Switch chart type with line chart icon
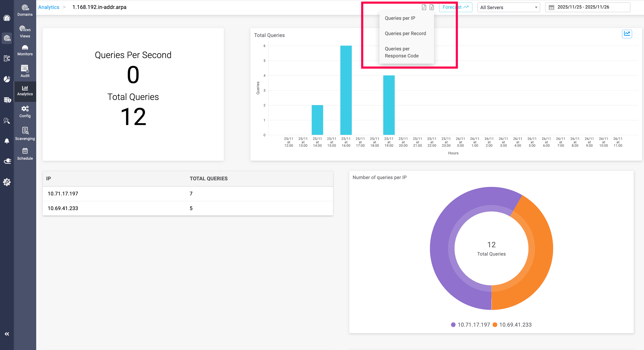The height and width of the screenshot is (350, 644). [x=627, y=34]
